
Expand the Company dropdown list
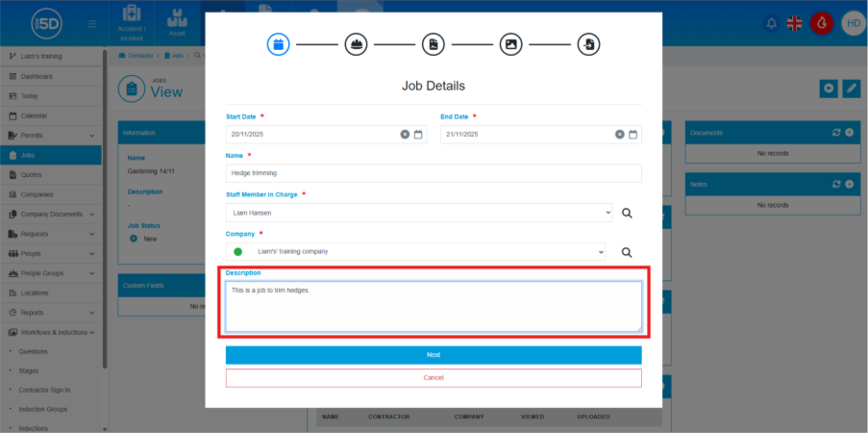coord(418,251)
